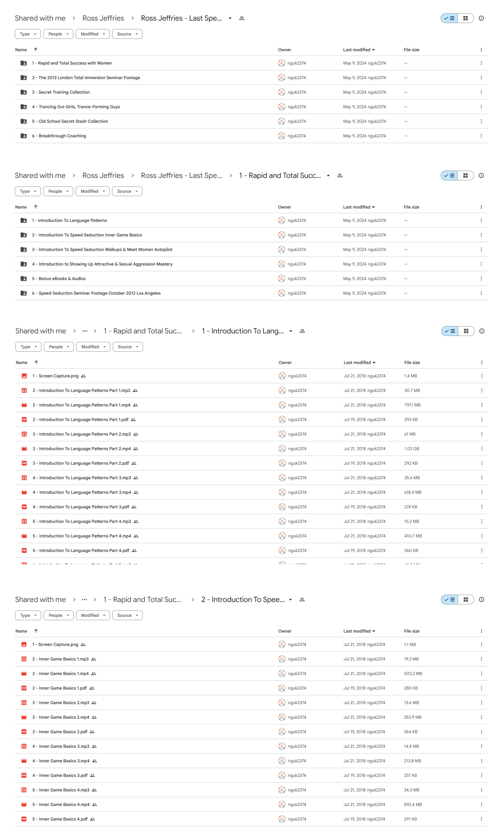This screenshot has height=839, width=504.
Task: Expand dropdown arrow beside 1 - Rapid and Total Succ... title
Action: [328, 176]
